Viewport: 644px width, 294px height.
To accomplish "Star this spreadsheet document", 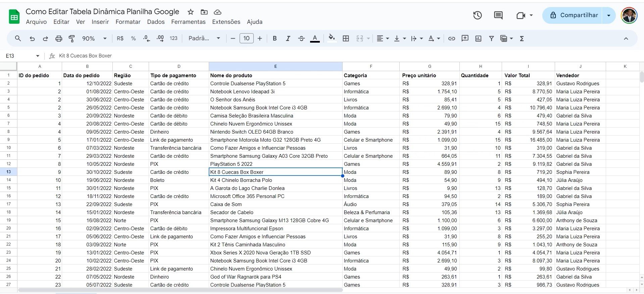I will pos(191,12).
